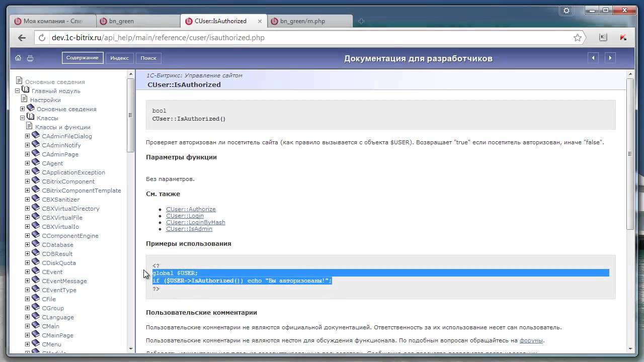This screenshot has height=362, width=644.
Task: Select top-level Основные сведения item
Action: [55, 82]
